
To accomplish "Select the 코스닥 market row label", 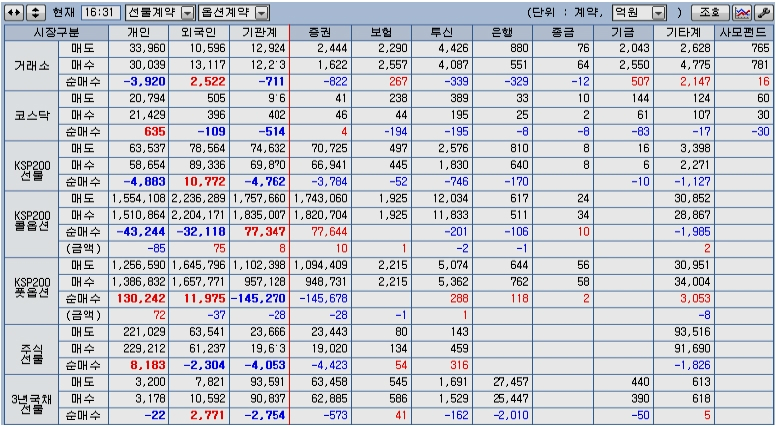I will click(x=31, y=115).
